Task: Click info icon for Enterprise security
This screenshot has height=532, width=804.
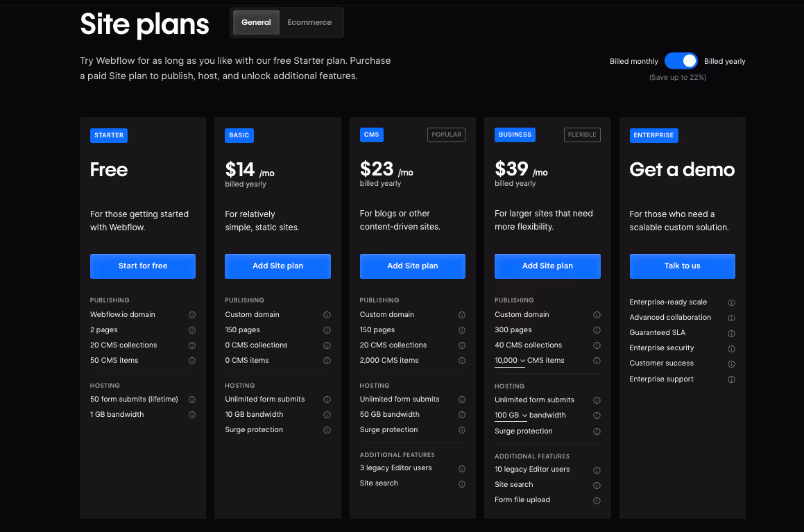Action: (731, 349)
